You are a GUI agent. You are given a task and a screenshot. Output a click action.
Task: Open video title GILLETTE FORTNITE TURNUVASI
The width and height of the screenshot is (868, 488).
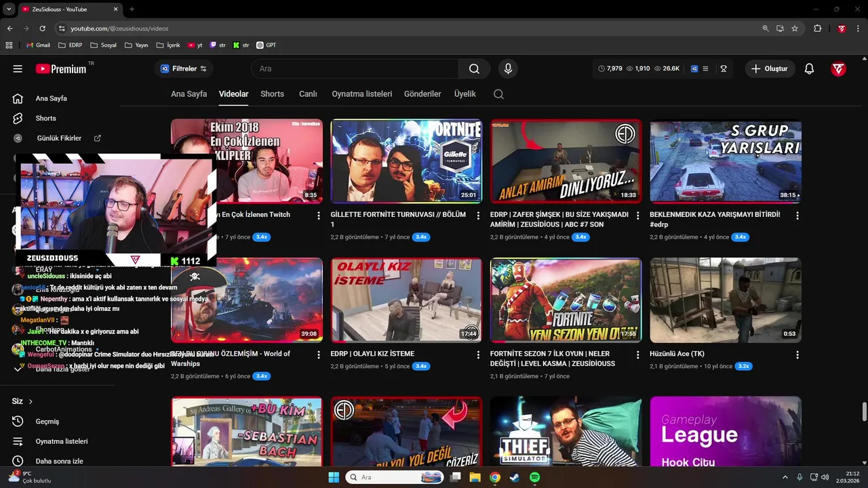coord(398,219)
